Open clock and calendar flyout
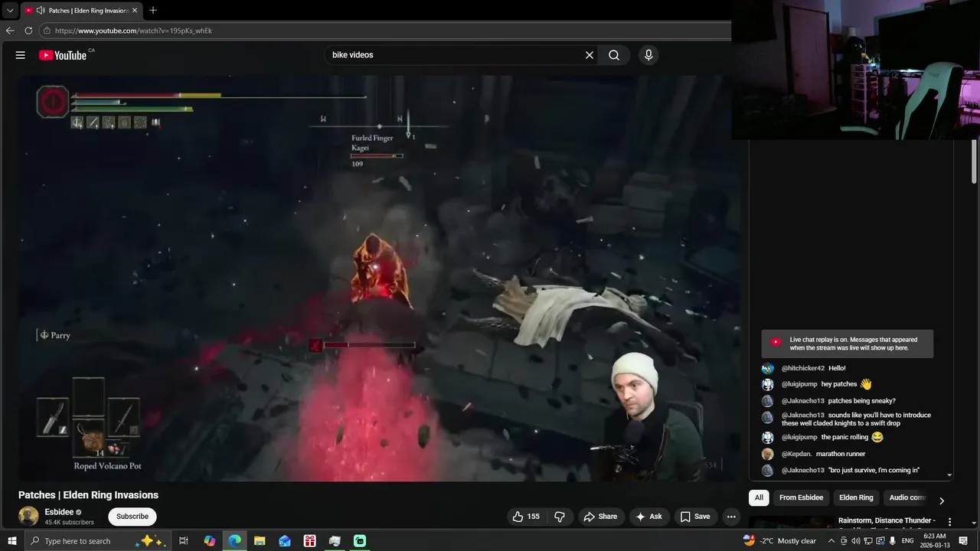Screen dimensions: 980x551 (x=935, y=541)
